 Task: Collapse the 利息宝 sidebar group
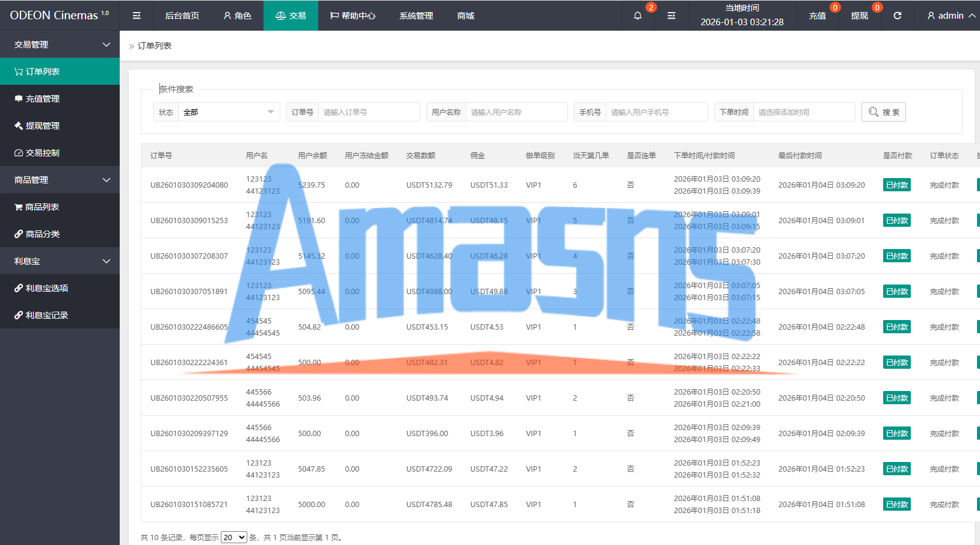pos(60,261)
